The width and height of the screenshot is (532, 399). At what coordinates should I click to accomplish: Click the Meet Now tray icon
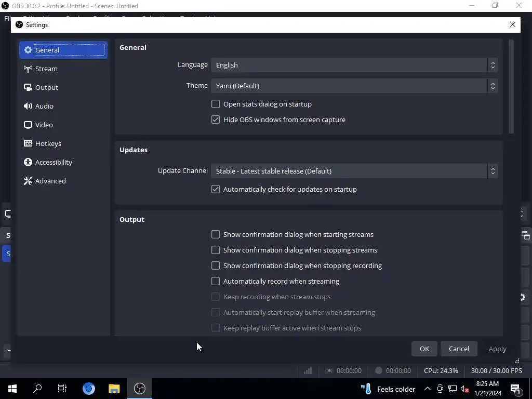[x=440, y=389]
